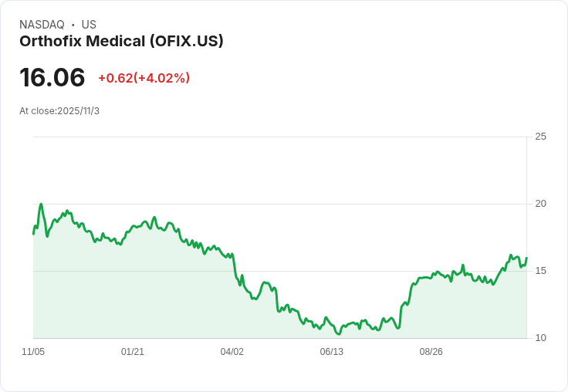Screen dimensions: 568x392
Task: Click the leftmost start of the price line
Action: [x=33, y=233]
